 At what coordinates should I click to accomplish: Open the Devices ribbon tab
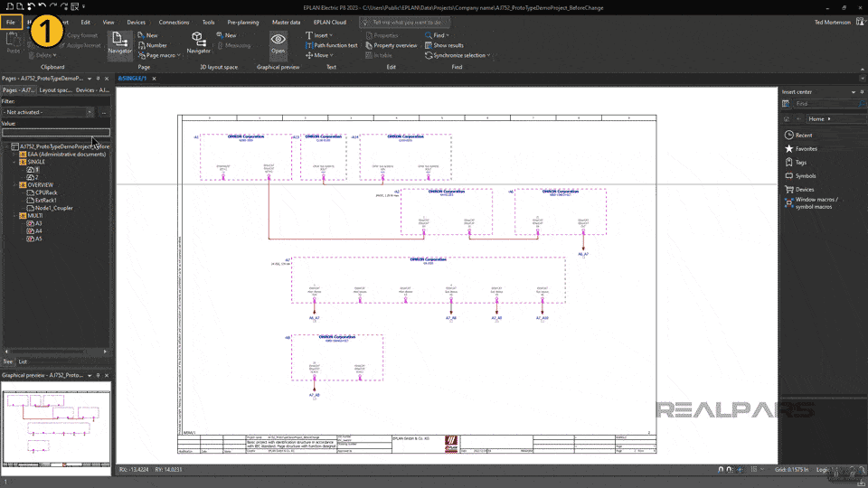coord(136,22)
